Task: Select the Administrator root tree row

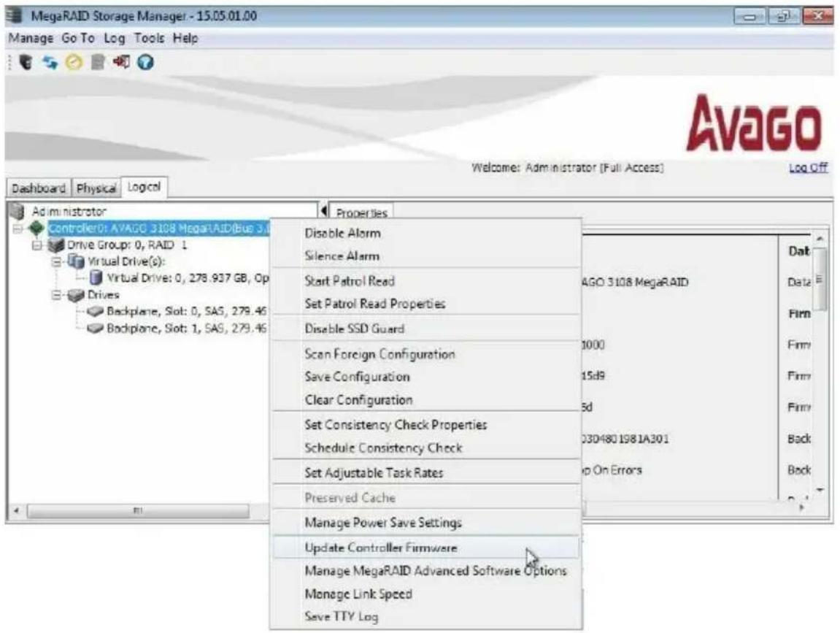Action: click(69, 211)
